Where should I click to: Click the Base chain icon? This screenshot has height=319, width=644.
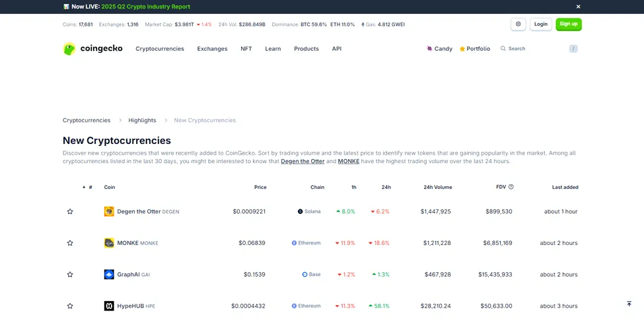pyautogui.click(x=304, y=274)
